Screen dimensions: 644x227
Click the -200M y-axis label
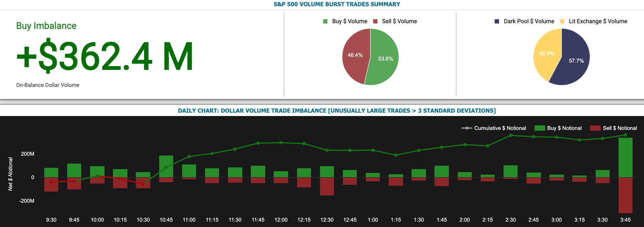click(27, 201)
